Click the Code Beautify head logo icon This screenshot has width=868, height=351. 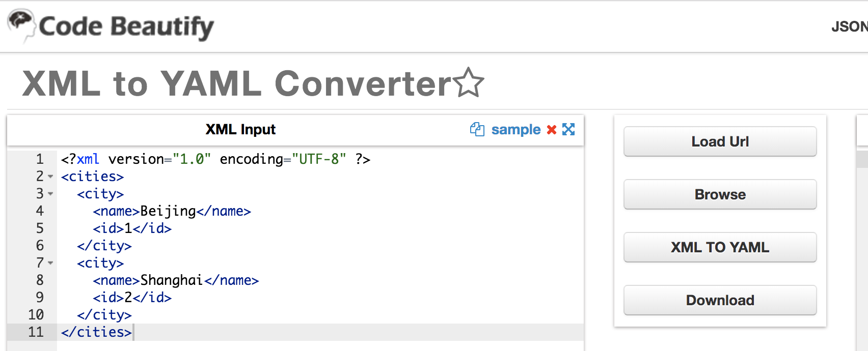21,25
